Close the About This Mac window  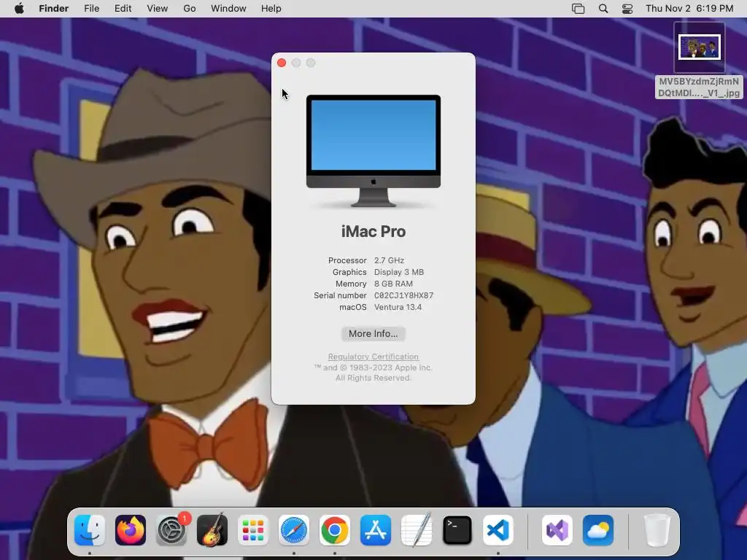(282, 63)
